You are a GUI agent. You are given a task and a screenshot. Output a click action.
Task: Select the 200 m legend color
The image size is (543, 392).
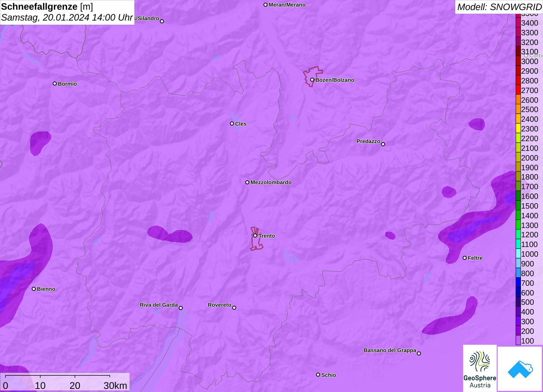click(518, 331)
